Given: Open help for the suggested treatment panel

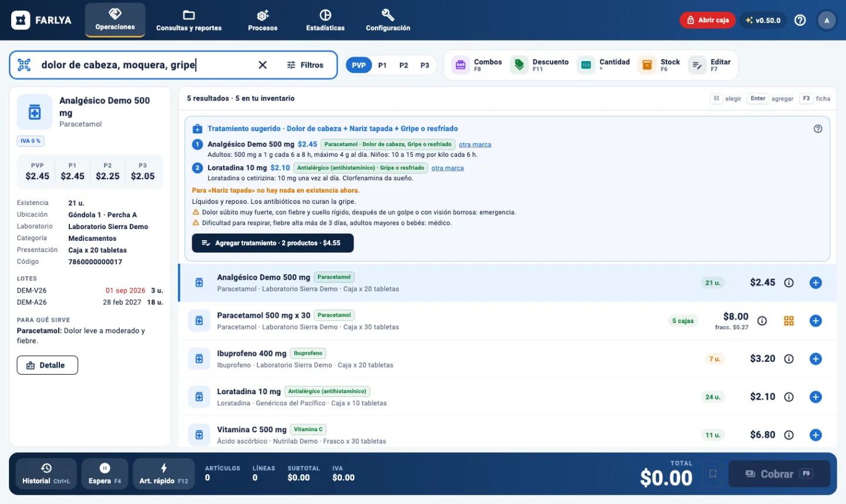Looking at the screenshot, I should (x=818, y=129).
